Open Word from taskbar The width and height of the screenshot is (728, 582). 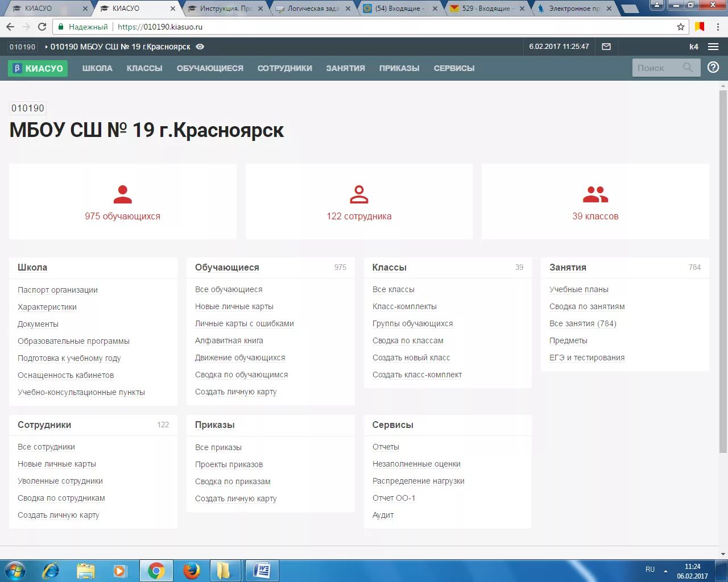[x=262, y=571]
